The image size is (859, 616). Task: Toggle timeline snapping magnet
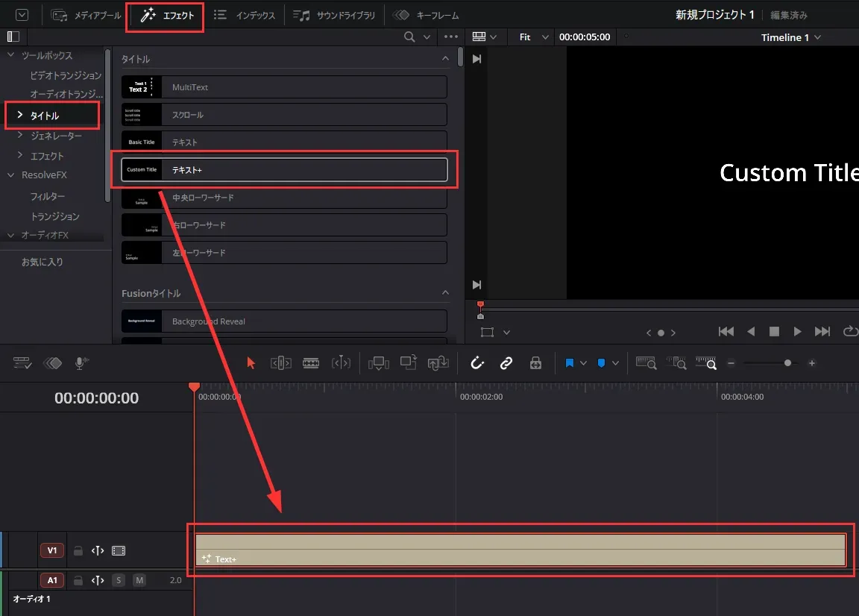(477, 362)
